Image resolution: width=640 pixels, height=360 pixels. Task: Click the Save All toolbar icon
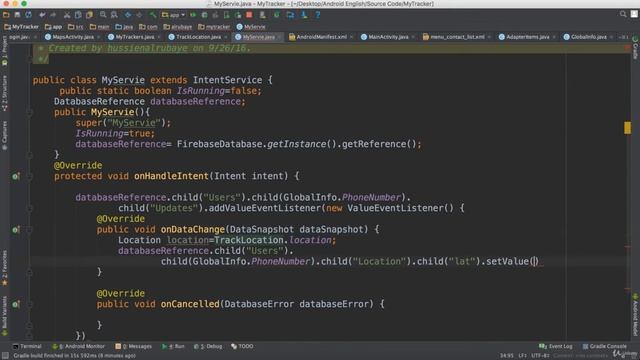point(17,15)
